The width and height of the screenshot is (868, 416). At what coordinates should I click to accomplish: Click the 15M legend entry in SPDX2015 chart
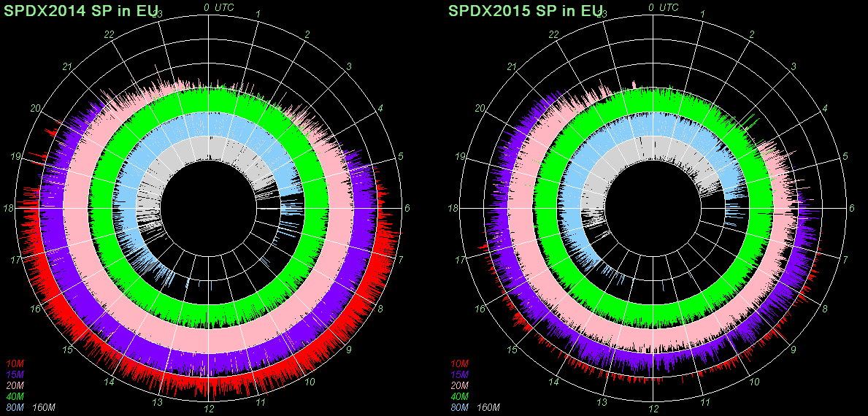pyautogui.click(x=460, y=374)
